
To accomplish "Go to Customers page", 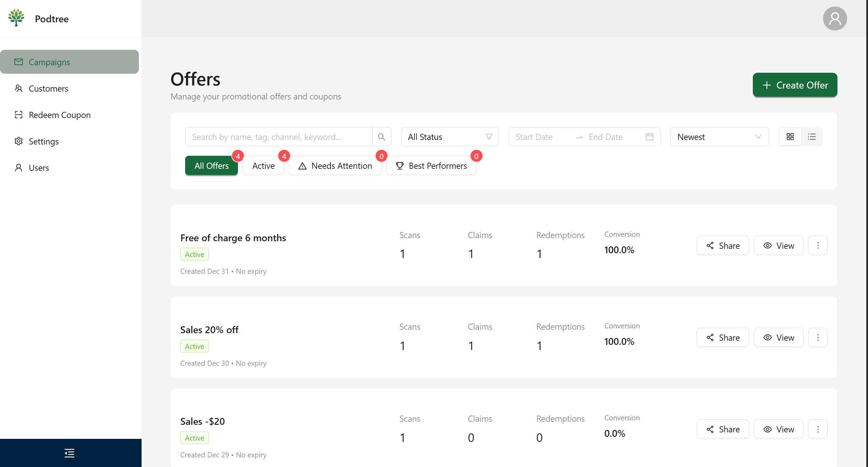I will (x=48, y=89).
